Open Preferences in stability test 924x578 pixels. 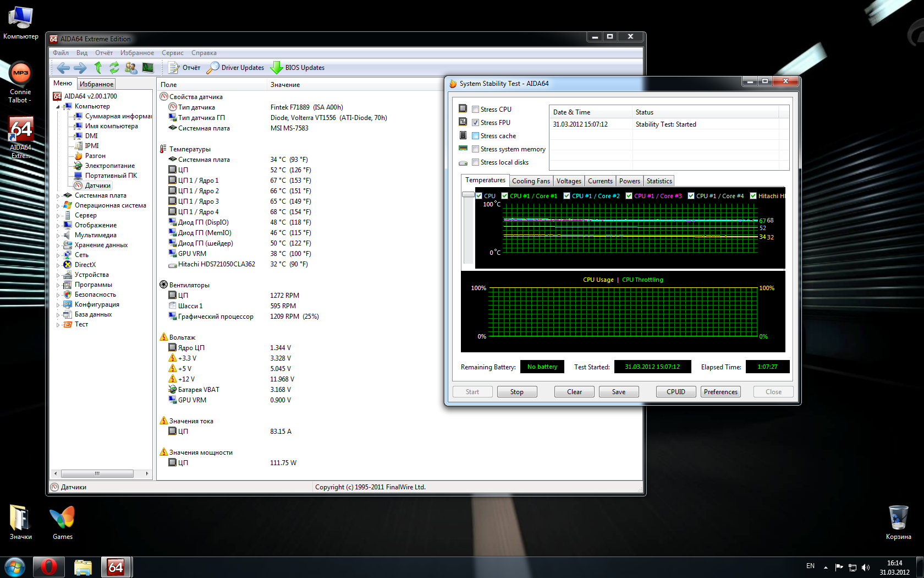coord(721,392)
